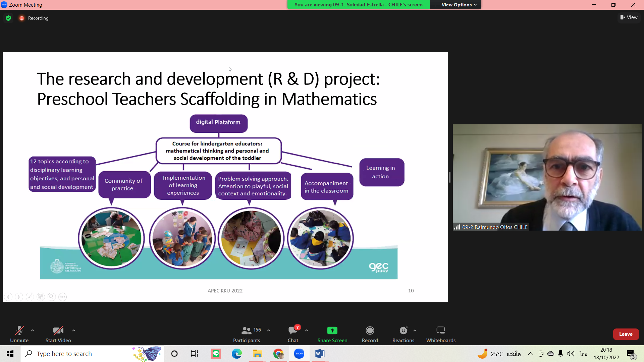Screen dimensions: 644x362
Task: Open the Chat panel
Action: (x=293, y=334)
